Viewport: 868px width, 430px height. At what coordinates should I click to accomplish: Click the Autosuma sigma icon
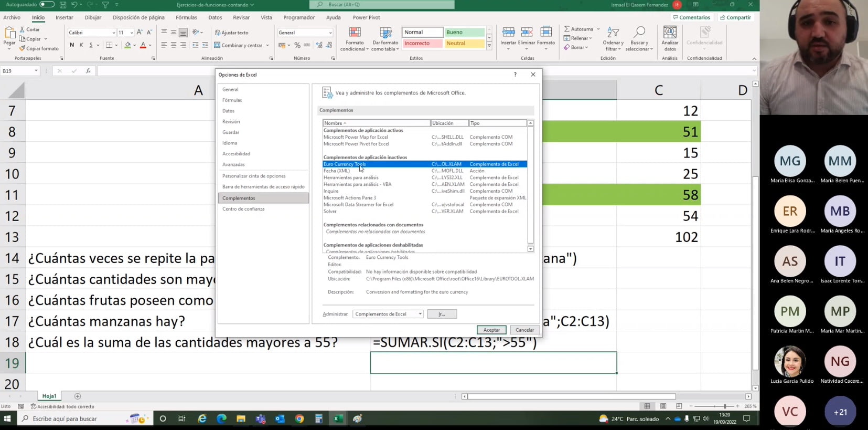[x=567, y=29]
